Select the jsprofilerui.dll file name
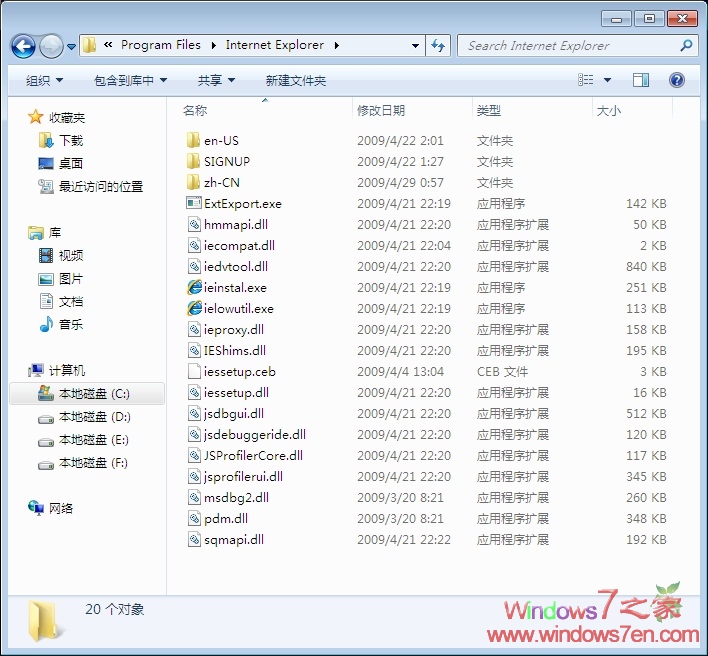The width and height of the screenshot is (708, 656). [243, 476]
